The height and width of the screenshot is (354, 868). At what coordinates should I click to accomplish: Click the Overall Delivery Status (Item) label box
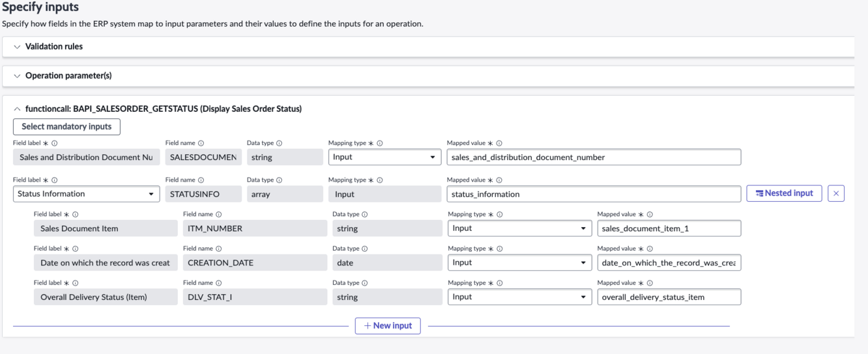tap(106, 297)
